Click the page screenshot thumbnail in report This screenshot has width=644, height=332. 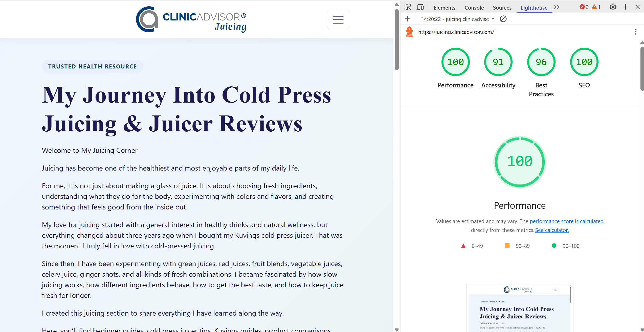pos(520,307)
